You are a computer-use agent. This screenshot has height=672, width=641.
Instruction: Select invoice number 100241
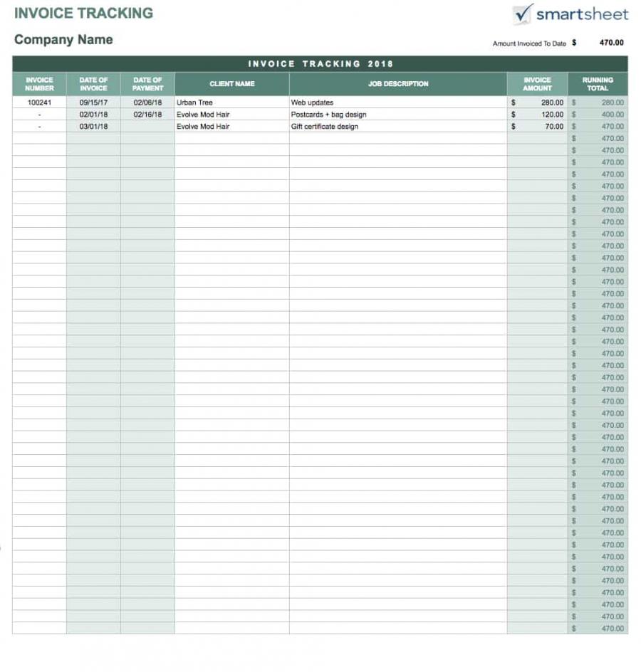pos(38,102)
